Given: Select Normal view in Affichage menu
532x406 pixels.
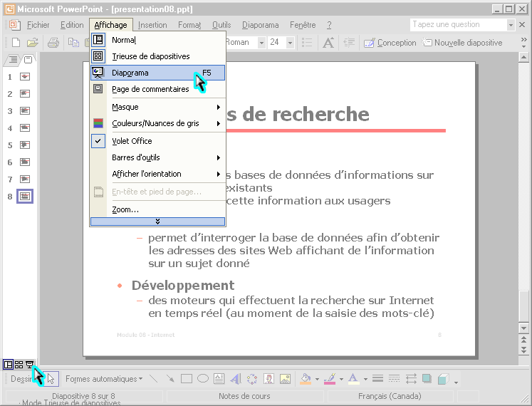Looking at the screenshot, I should point(158,40).
